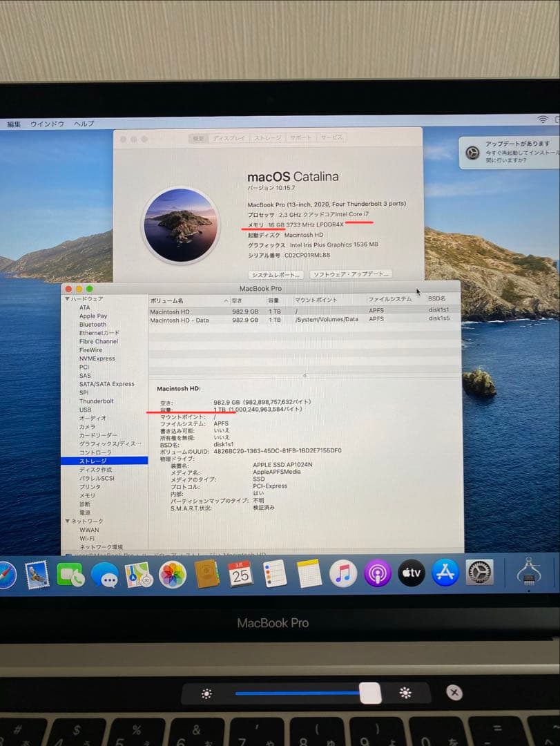Open Calendar icon showing 25
Viewport: 560px width, 746px height.
pyautogui.click(x=240, y=574)
